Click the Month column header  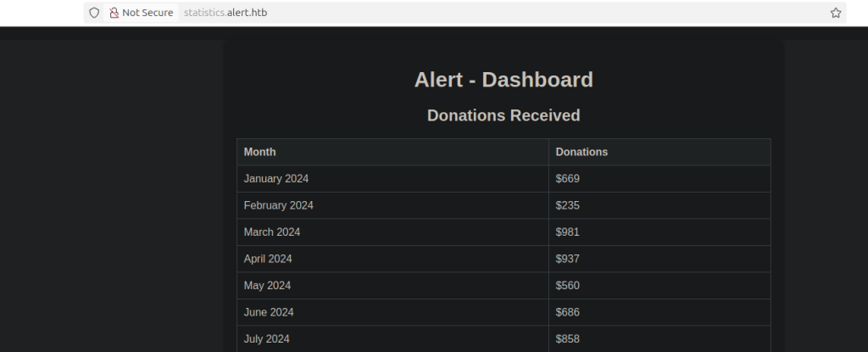click(259, 152)
